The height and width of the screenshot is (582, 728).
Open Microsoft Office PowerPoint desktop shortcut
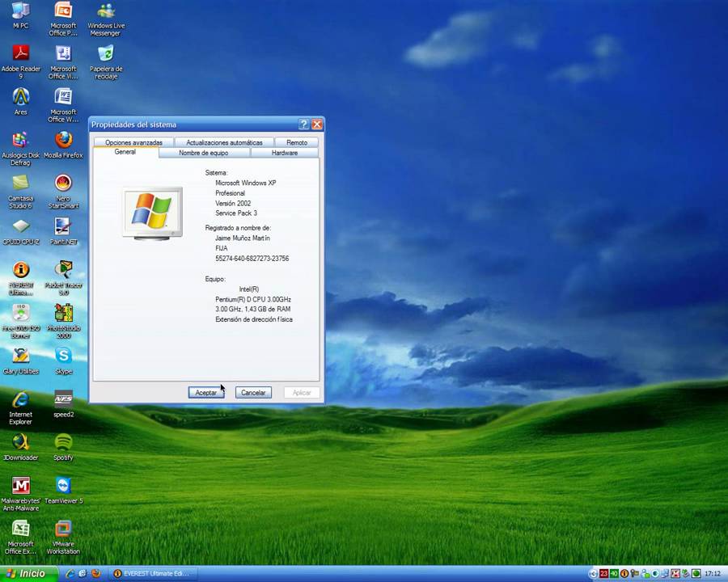coord(63,19)
